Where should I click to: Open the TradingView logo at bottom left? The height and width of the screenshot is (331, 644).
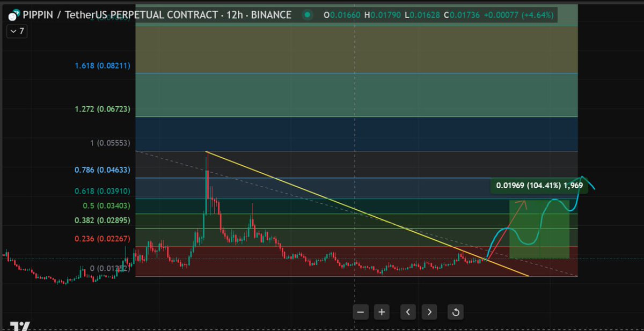coord(20,326)
